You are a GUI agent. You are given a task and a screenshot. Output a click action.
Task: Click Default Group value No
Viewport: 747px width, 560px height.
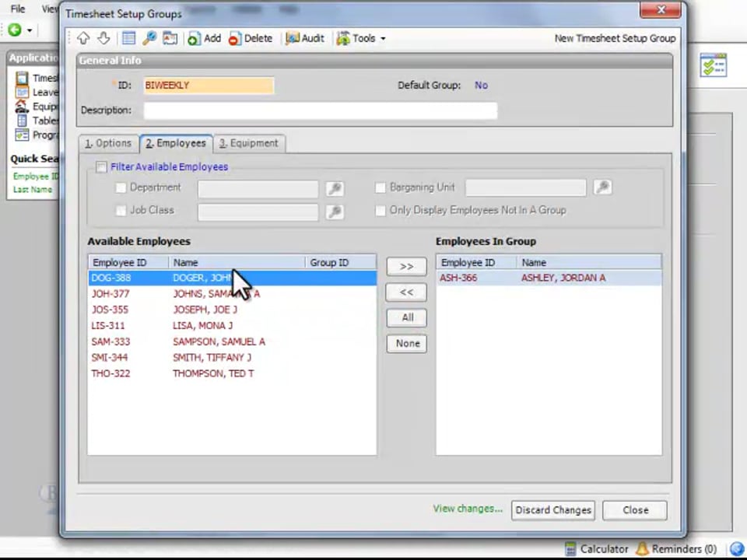point(481,86)
